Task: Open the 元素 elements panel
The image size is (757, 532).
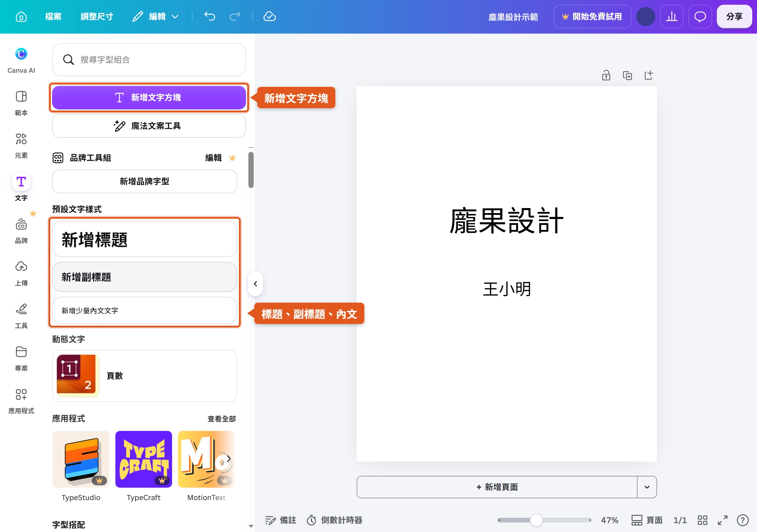Action: coord(21,146)
